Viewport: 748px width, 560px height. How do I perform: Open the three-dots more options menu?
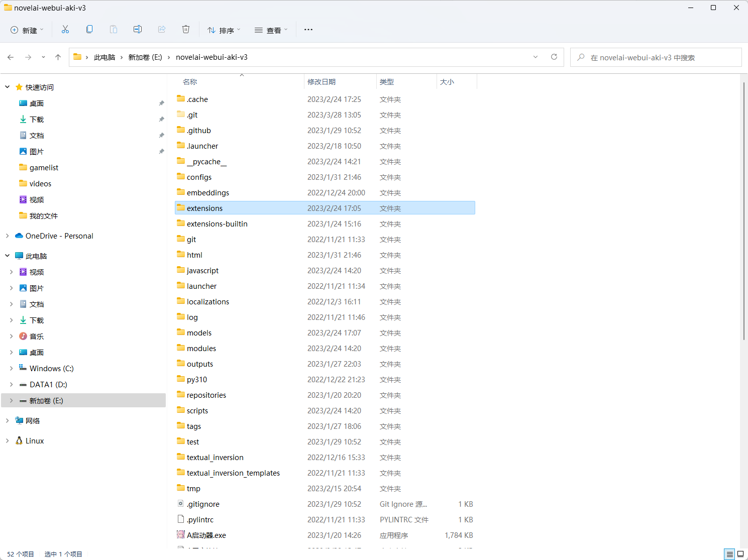pos(308,30)
